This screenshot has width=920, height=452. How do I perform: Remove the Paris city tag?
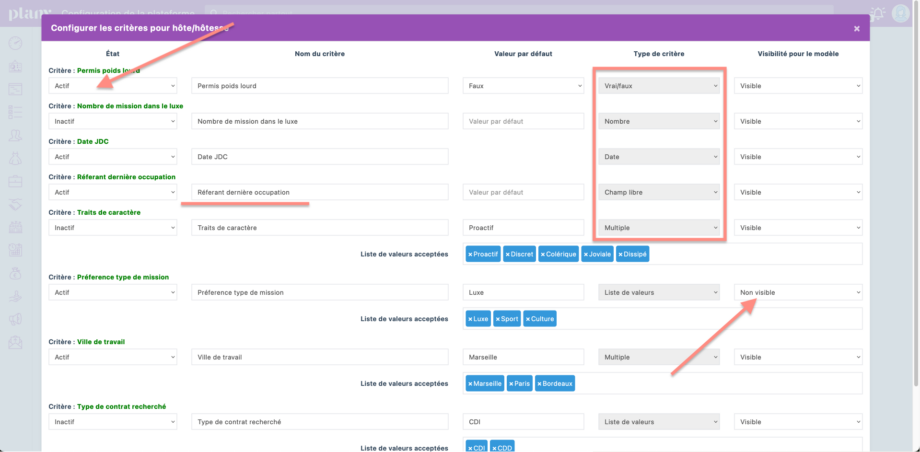pos(512,384)
